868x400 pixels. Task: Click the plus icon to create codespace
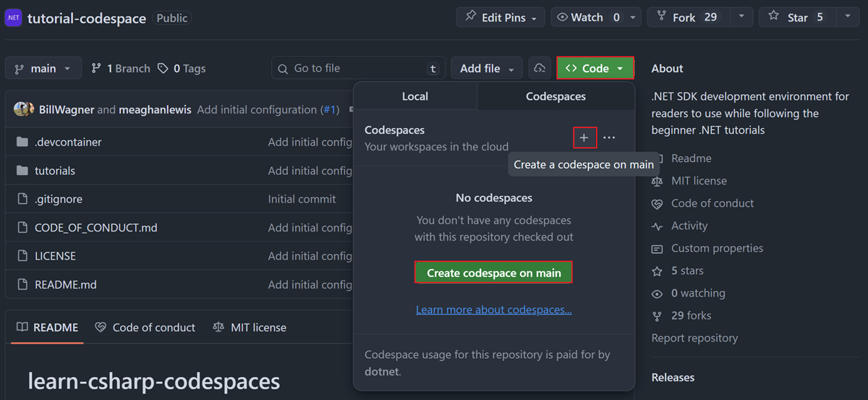[x=584, y=137]
